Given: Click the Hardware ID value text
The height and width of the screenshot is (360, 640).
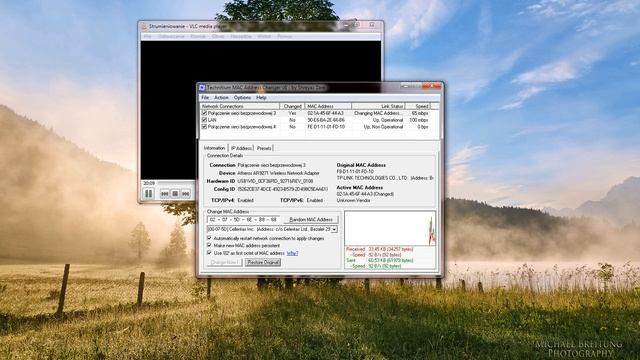Looking at the screenshot, I should point(276,181).
